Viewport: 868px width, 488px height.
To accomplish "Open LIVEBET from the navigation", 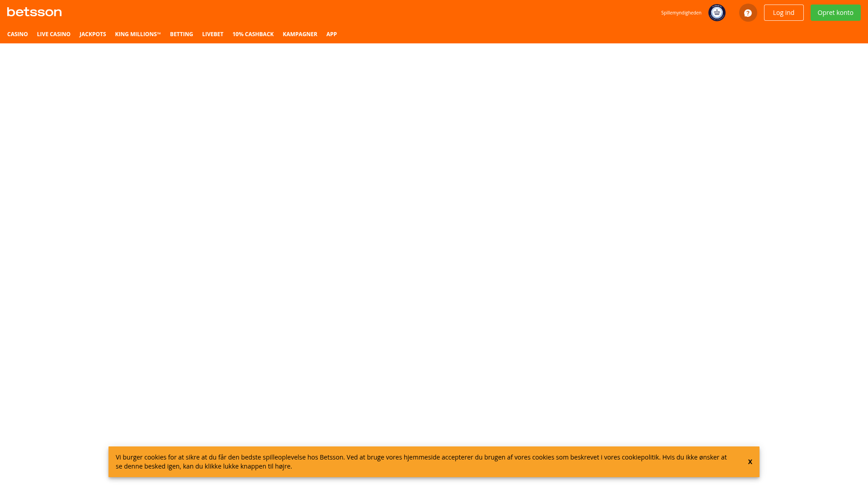I will click(x=212, y=34).
